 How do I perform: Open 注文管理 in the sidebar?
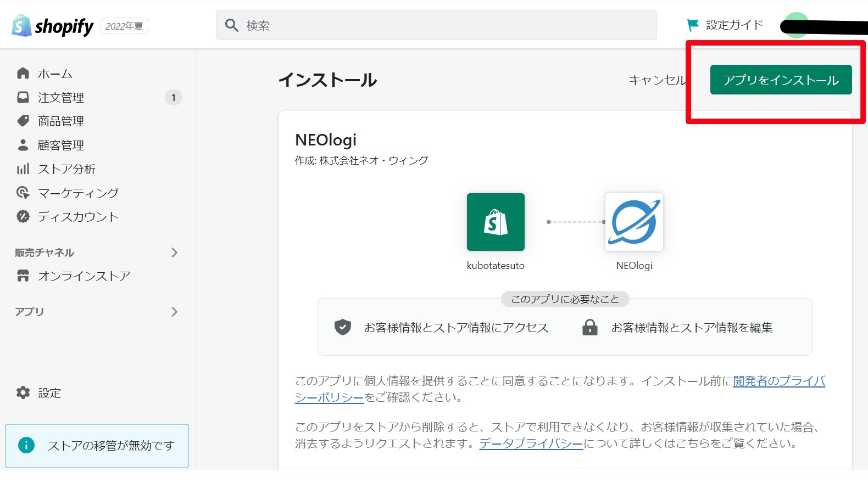pos(61,97)
